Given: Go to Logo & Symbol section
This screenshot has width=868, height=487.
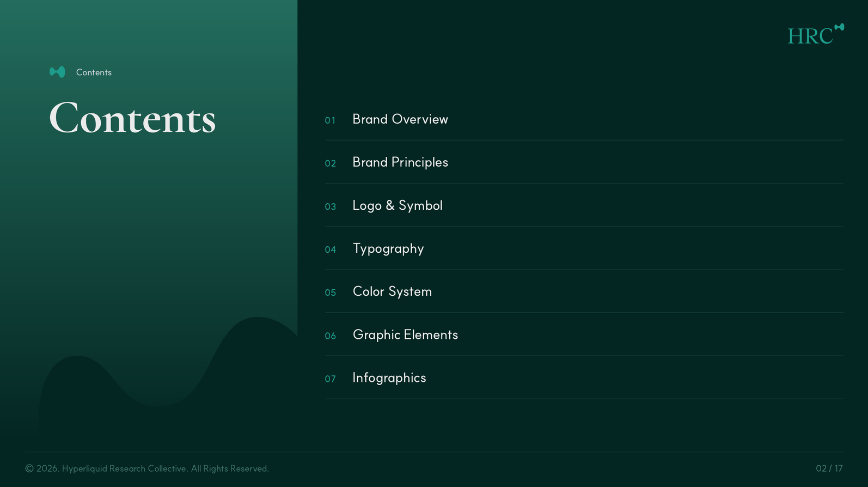Looking at the screenshot, I should pos(398,206).
